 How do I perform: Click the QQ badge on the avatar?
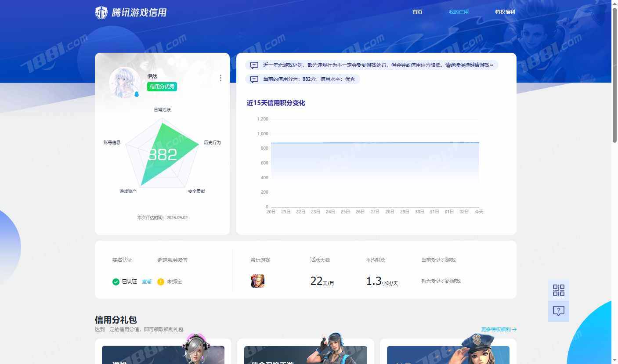(x=136, y=94)
